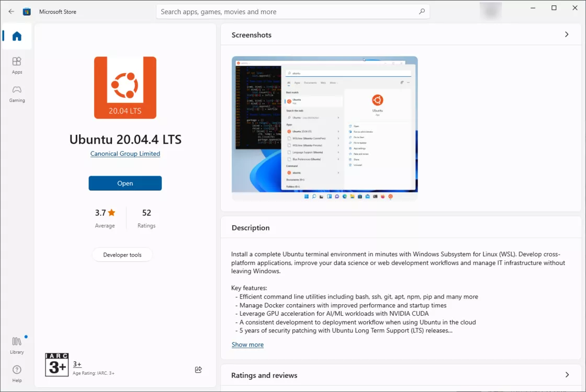Open the Help page

(17, 374)
